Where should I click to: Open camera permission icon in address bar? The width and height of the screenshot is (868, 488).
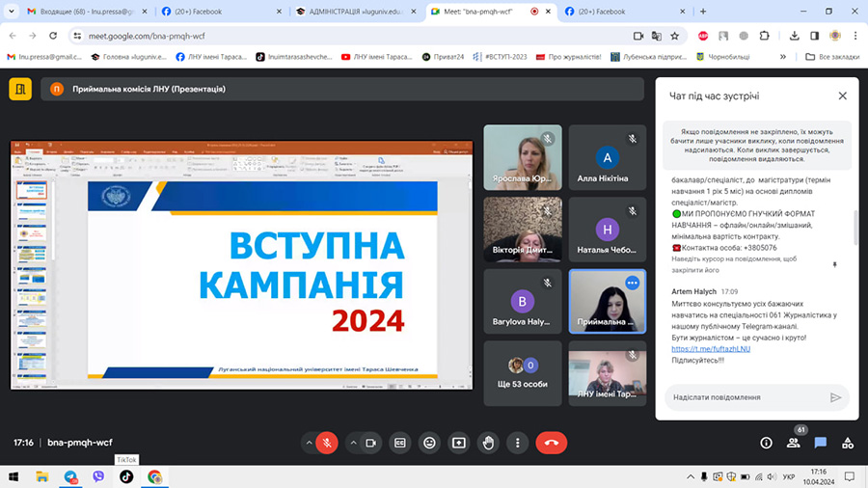(638, 36)
